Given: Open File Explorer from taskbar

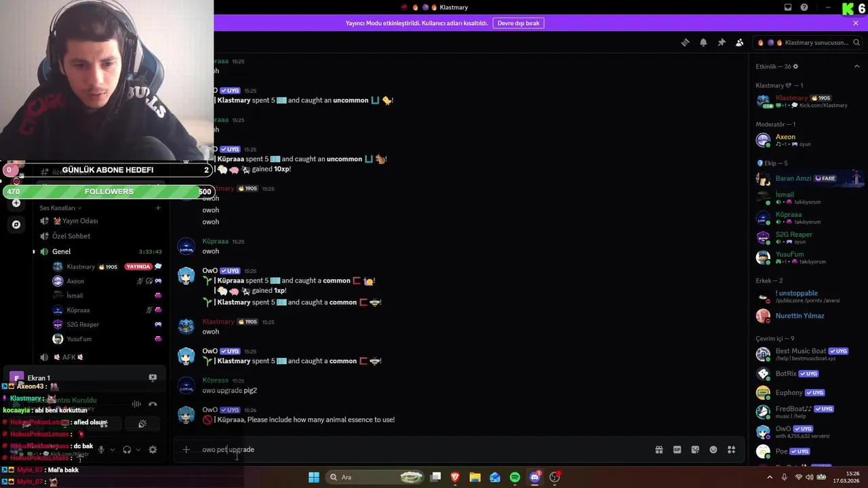Looking at the screenshot, I should [x=475, y=477].
